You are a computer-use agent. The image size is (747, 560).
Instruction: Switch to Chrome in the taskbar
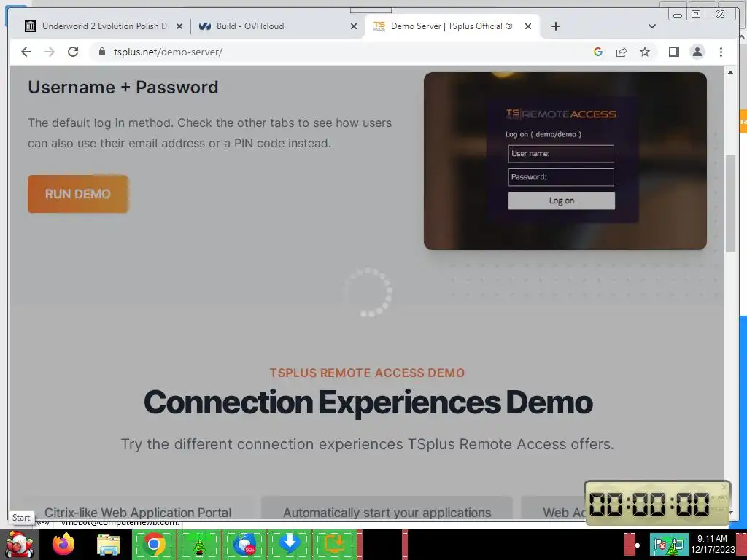click(x=154, y=545)
